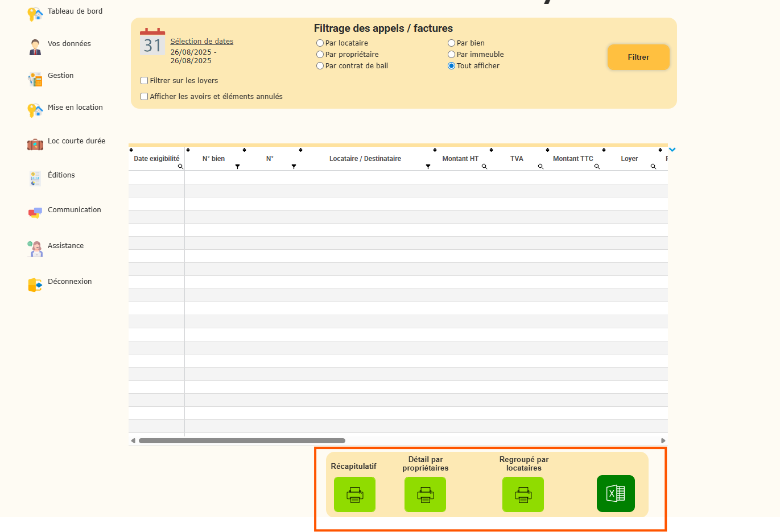The width and height of the screenshot is (780, 532).
Task: Click the filter icon under Locataire / Destinataire
Action: [x=428, y=167]
